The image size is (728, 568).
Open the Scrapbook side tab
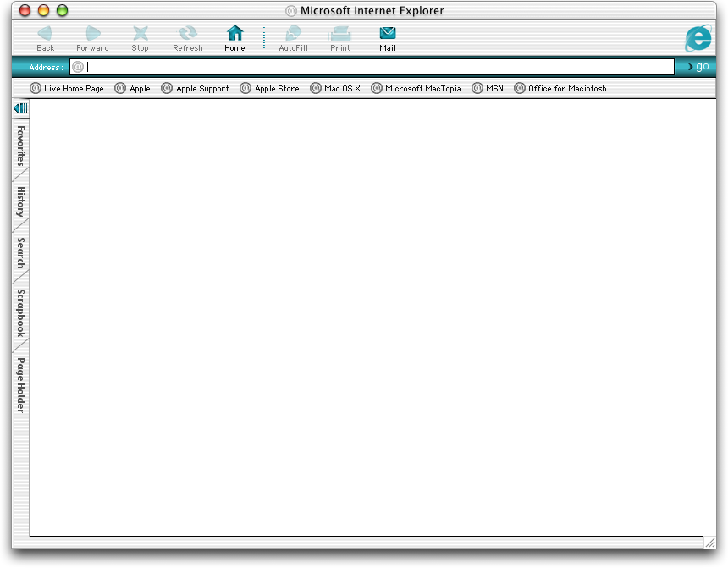20,312
